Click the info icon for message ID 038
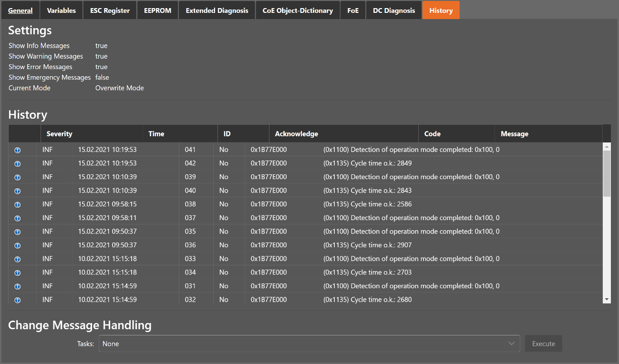 (x=18, y=204)
